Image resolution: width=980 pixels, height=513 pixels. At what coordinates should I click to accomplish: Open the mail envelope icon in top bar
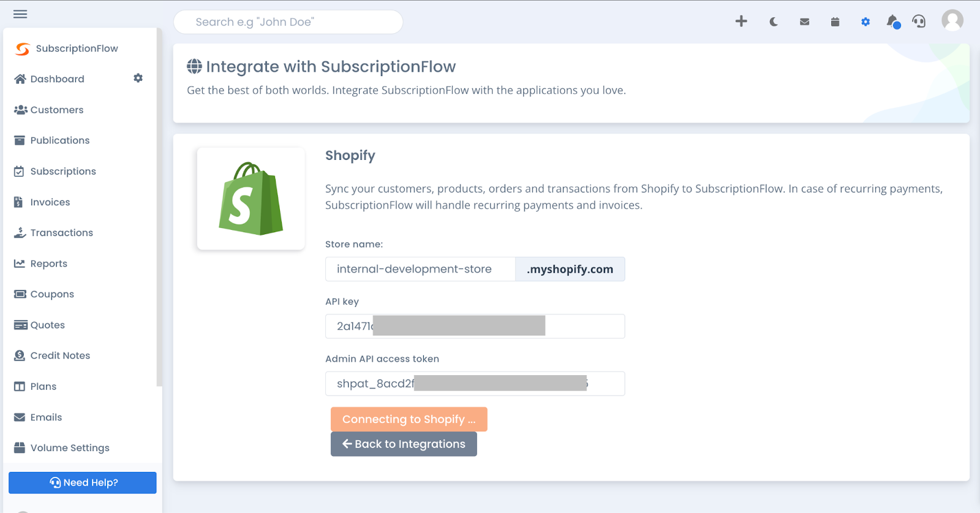coord(805,22)
